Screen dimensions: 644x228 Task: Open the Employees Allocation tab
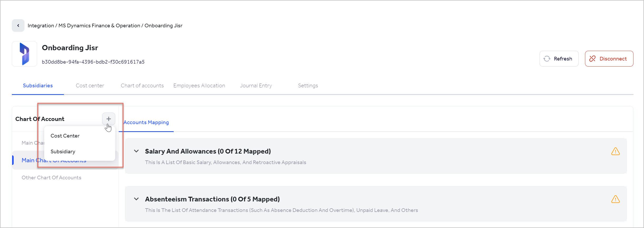point(199,85)
